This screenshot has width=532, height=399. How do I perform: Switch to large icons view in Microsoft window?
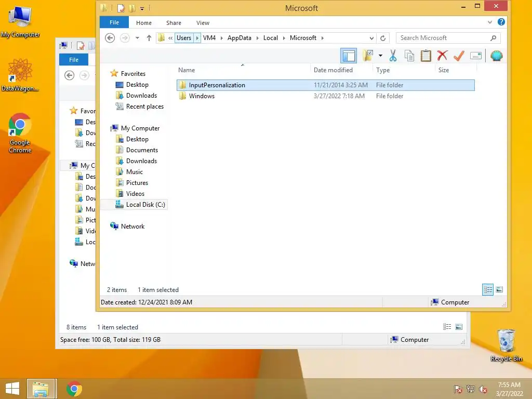(x=499, y=289)
